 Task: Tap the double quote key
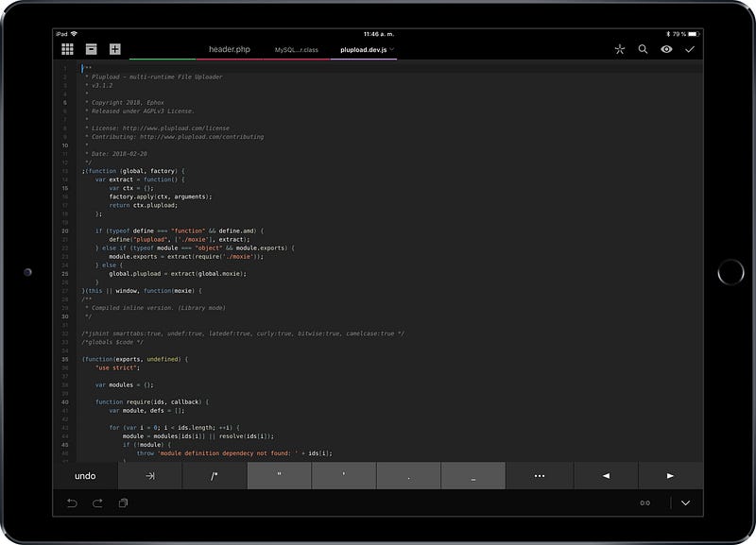(x=280, y=476)
